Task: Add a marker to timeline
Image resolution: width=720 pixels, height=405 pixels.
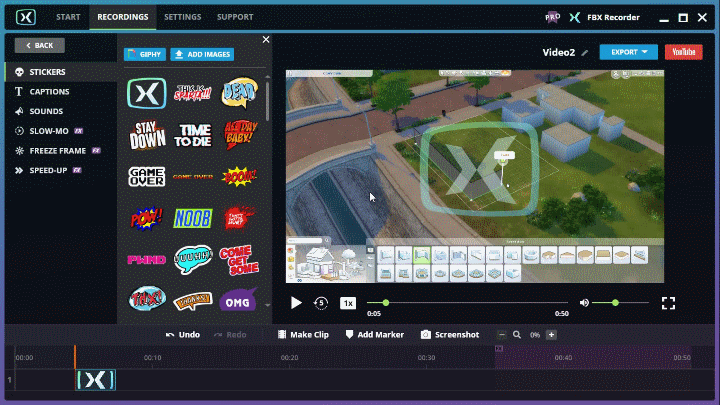Action: [x=375, y=335]
